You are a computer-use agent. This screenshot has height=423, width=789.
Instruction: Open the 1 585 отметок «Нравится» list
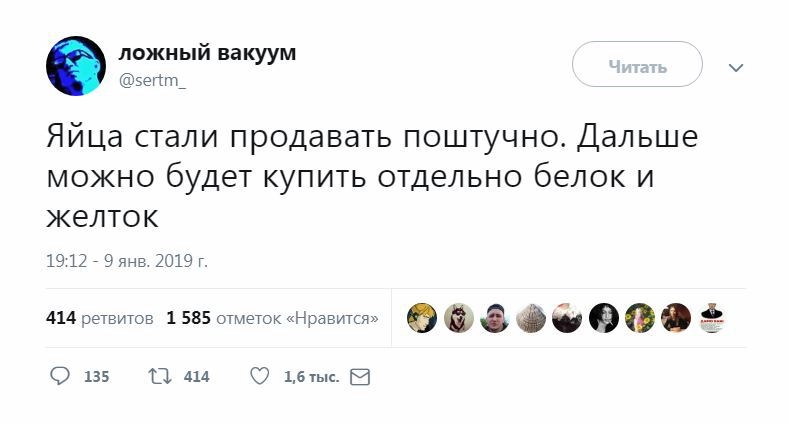pos(272,318)
